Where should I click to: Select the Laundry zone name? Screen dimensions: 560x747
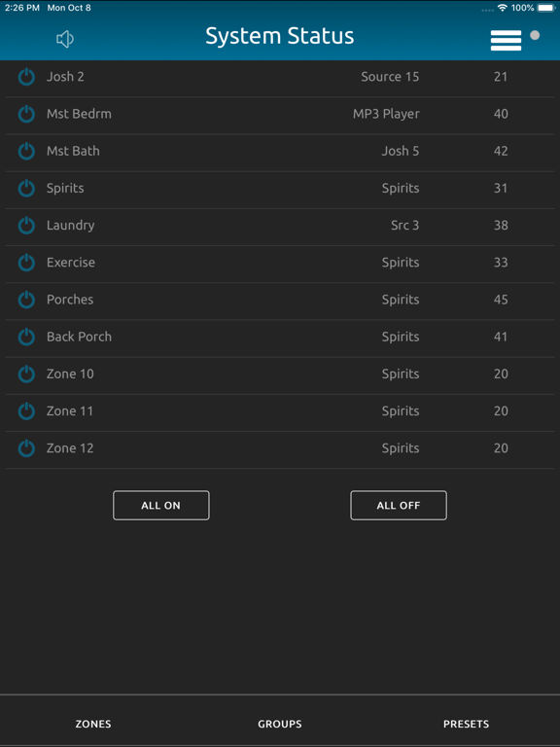(x=70, y=226)
